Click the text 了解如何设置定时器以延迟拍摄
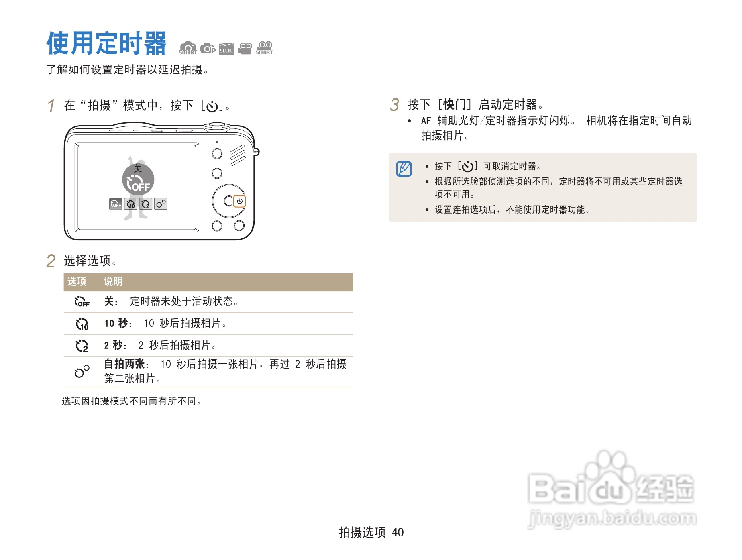This screenshot has height=560, width=742. pyautogui.click(x=127, y=70)
